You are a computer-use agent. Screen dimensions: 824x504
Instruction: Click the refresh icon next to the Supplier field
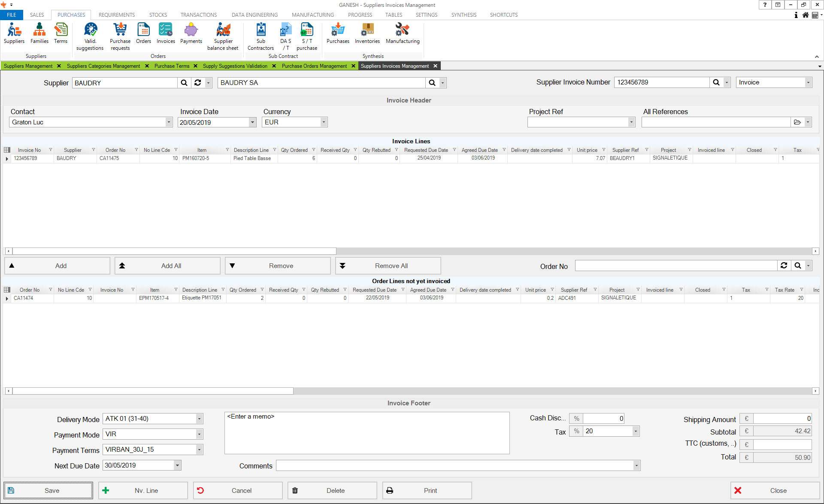click(198, 83)
